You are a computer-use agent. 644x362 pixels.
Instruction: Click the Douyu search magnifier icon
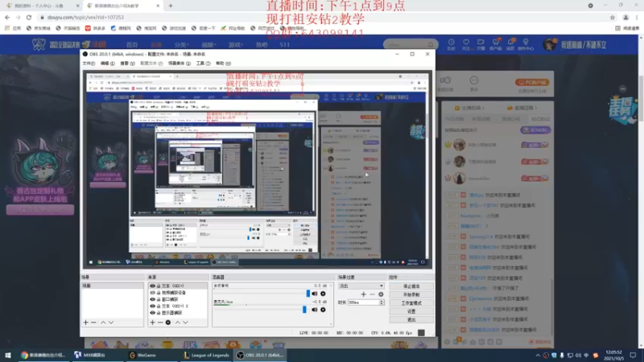[431, 44]
